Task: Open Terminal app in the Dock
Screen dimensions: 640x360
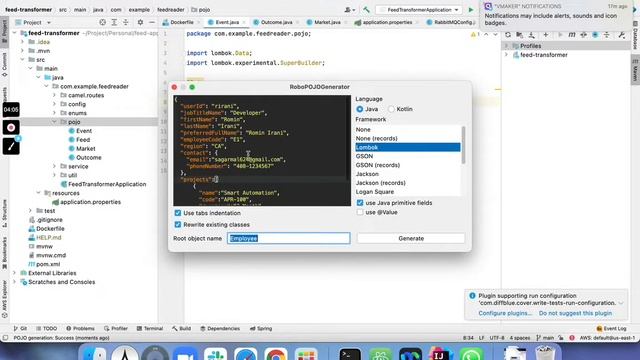Action: click(350, 354)
